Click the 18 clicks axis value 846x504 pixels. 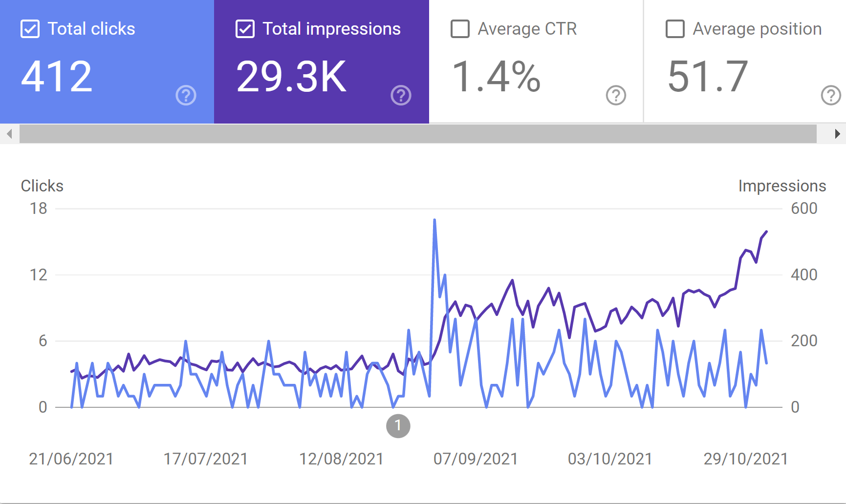(39, 209)
